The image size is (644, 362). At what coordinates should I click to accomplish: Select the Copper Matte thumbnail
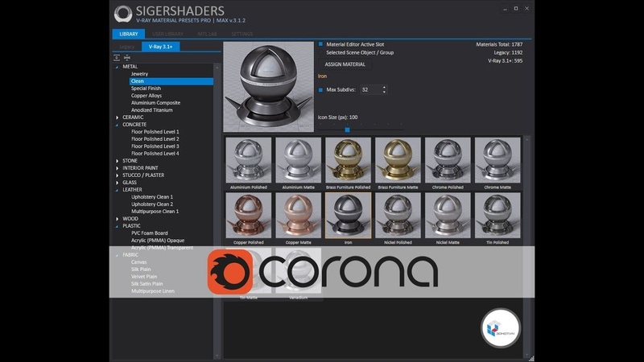pos(298,216)
